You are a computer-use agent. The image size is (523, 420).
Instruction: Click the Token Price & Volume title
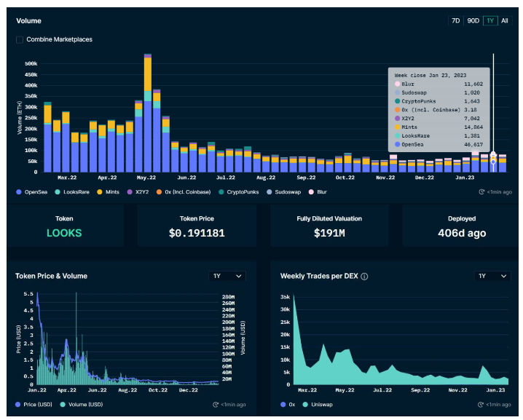click(x=52, y=276)
